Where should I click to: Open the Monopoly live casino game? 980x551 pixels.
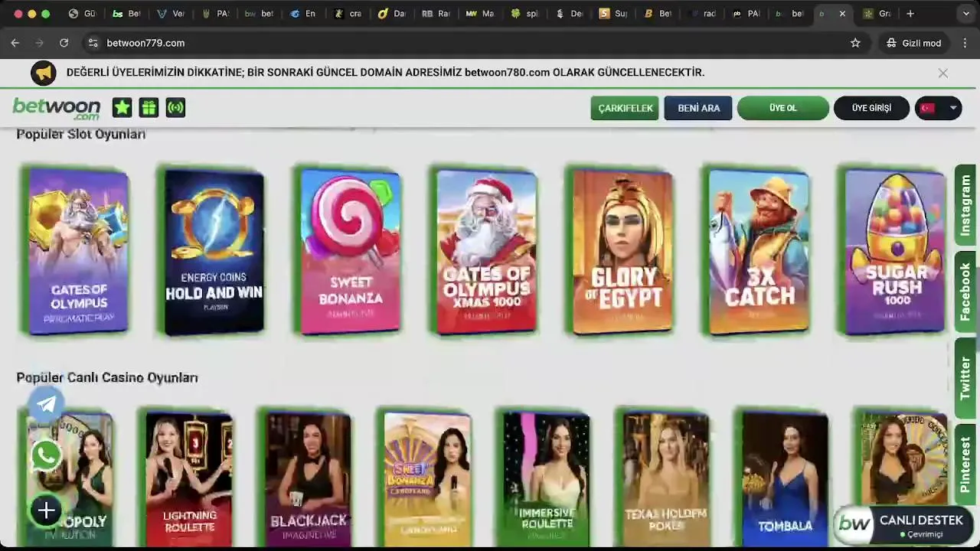click(x=69, y=479)
